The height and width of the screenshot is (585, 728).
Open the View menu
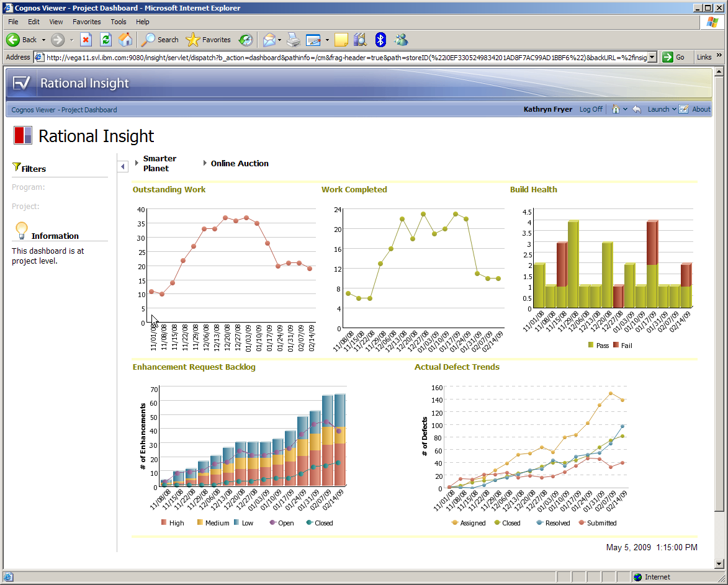coord(56,22)
